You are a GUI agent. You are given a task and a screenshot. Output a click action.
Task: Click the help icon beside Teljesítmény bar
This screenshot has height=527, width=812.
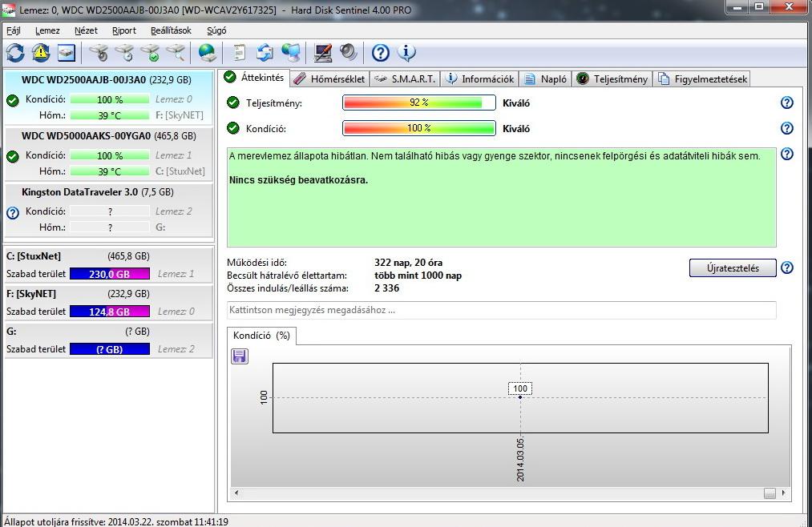tap(786, 103)
